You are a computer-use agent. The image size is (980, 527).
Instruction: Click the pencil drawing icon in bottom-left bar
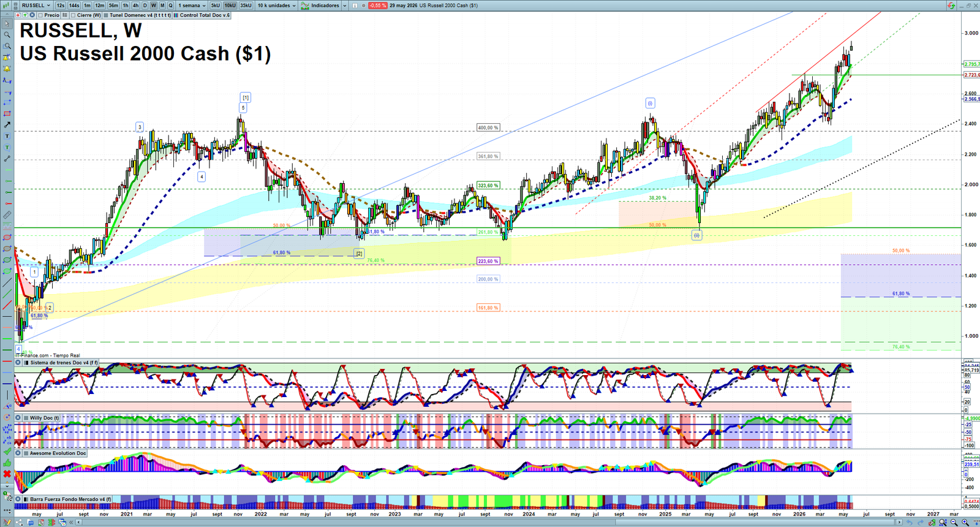(x=7, y=522)
